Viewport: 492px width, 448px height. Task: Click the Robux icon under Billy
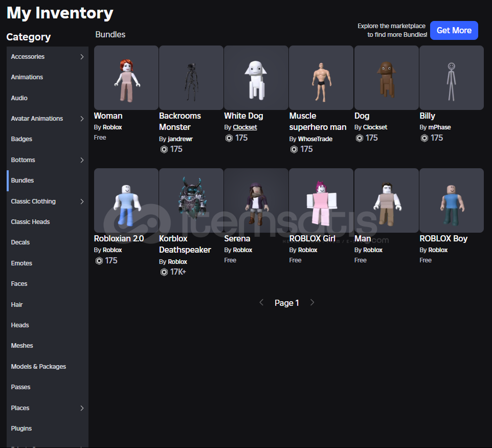tap(424, 138)
